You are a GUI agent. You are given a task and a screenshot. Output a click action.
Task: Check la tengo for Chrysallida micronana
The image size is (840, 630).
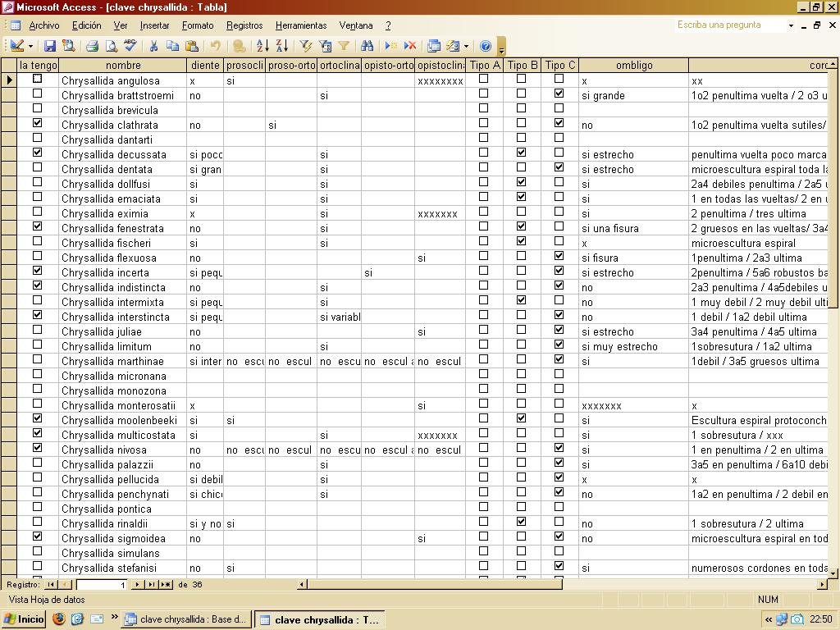click(37, 374)
